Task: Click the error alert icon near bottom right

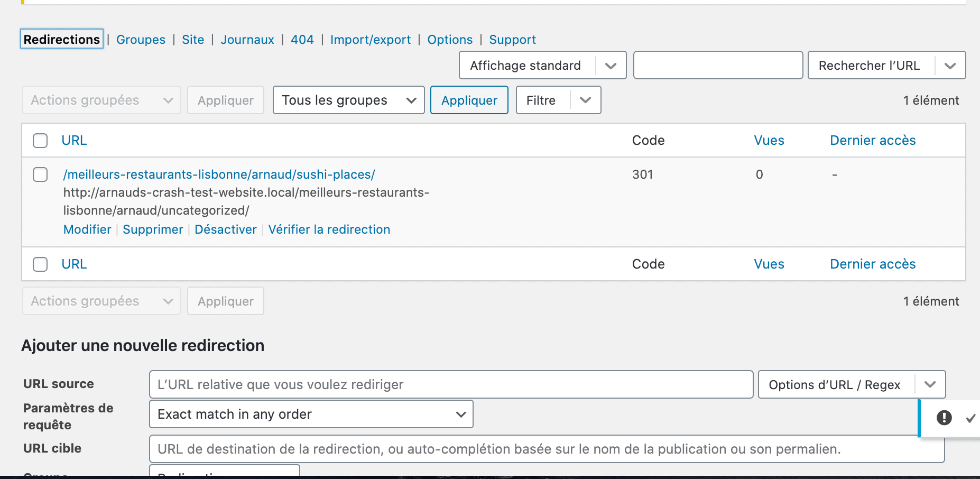Action: click(945, 418)
